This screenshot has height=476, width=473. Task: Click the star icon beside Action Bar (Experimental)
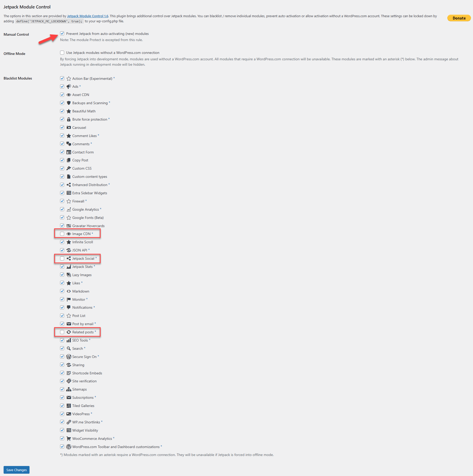[69, 79]
